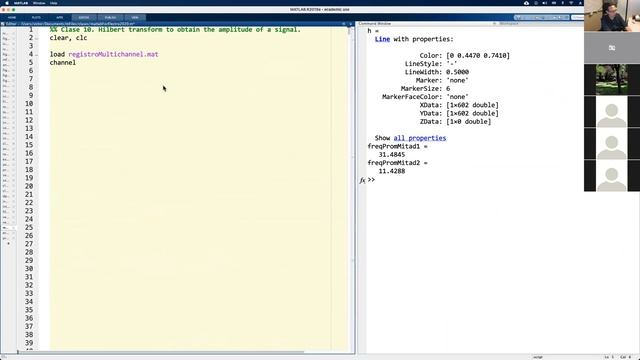
Task: Select the Command Window panel title
Action: tap(375, 24)
